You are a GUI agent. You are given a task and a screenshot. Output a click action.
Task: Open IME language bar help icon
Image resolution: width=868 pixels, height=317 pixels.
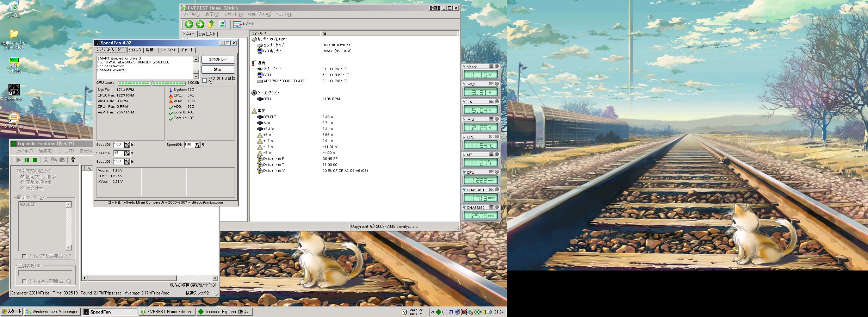click(404, 312)
